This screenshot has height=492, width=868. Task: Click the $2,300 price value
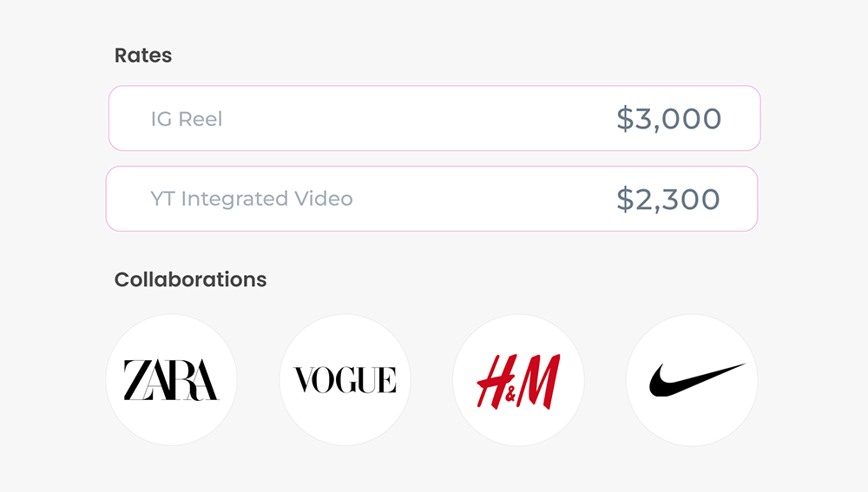point(667,199)
